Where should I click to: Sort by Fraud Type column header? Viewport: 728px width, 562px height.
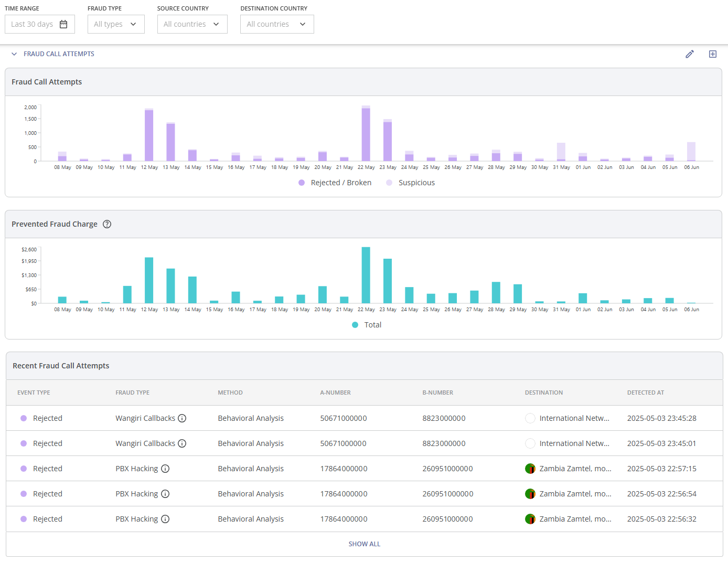click(132, 393)
